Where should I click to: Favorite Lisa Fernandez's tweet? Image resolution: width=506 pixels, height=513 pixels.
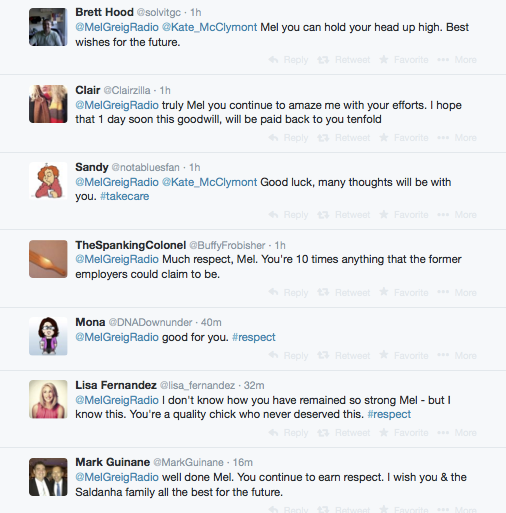tap(404, 433)
